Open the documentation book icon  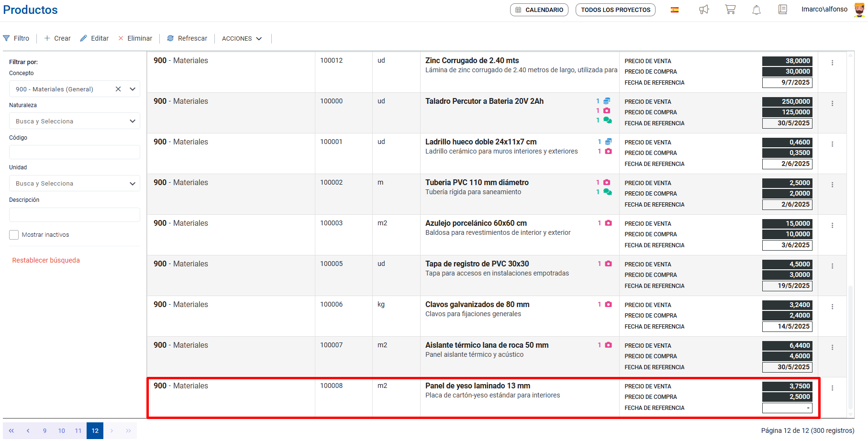pyautogui.click(x=783, y=10)
